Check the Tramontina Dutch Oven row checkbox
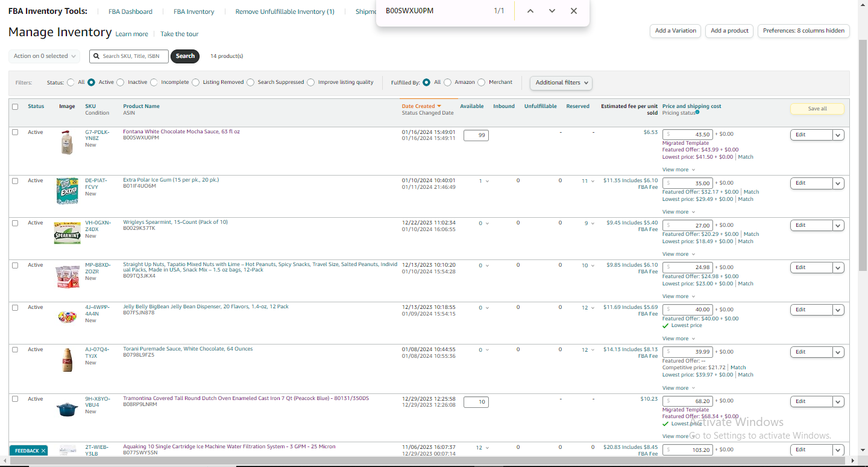Screen dimensions: 868x467 [x=15, y=399]
